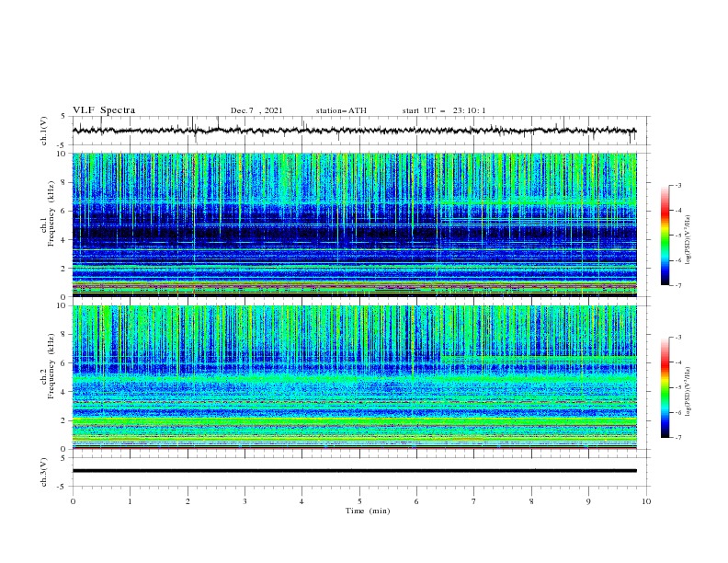Click the "-7" tick on ch.2 color bar

coord(678,437)
